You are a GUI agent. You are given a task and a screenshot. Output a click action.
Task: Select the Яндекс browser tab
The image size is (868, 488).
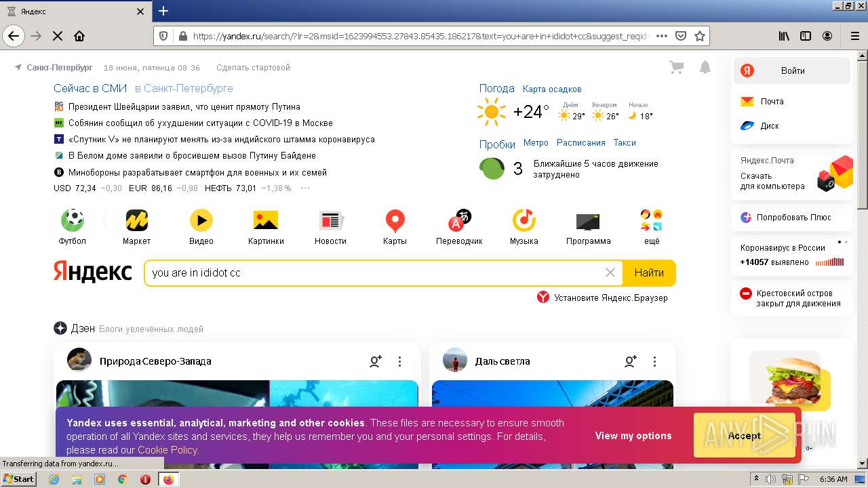click(75, 12)
